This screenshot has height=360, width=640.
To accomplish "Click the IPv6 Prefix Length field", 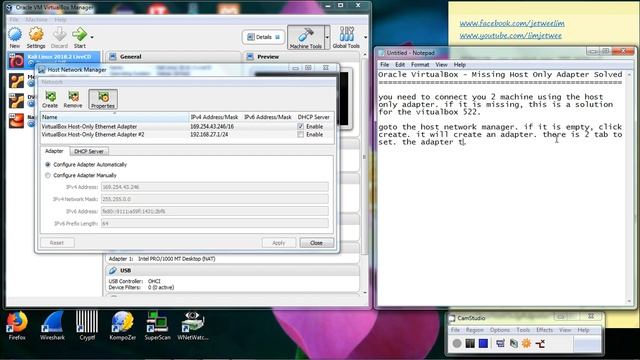I will click(x=215, y=224).
